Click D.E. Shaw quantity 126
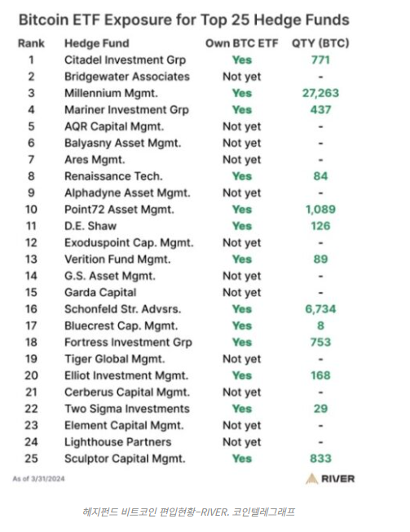 pos(320,226)
